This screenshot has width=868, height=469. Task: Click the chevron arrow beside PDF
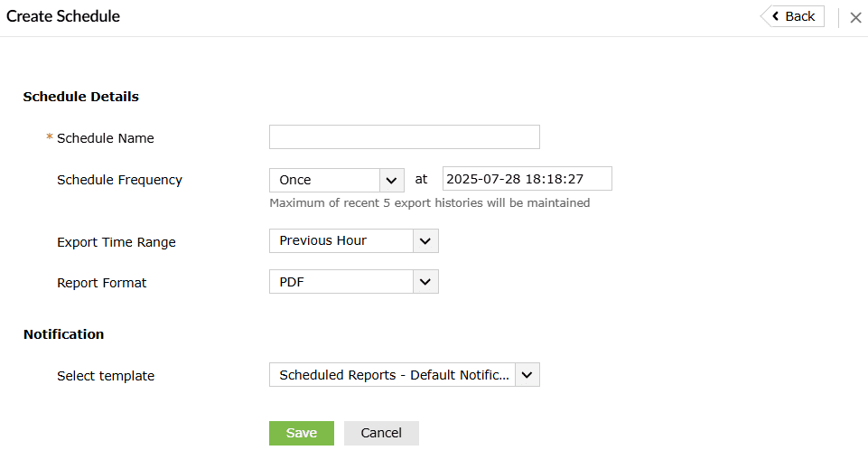pyautogui.click(x=425, y=282)
